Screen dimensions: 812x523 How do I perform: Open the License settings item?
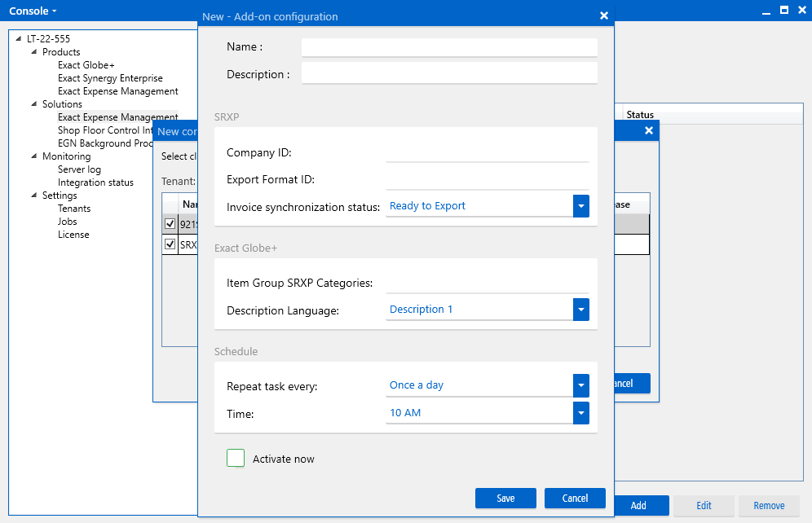coord(73,235)
